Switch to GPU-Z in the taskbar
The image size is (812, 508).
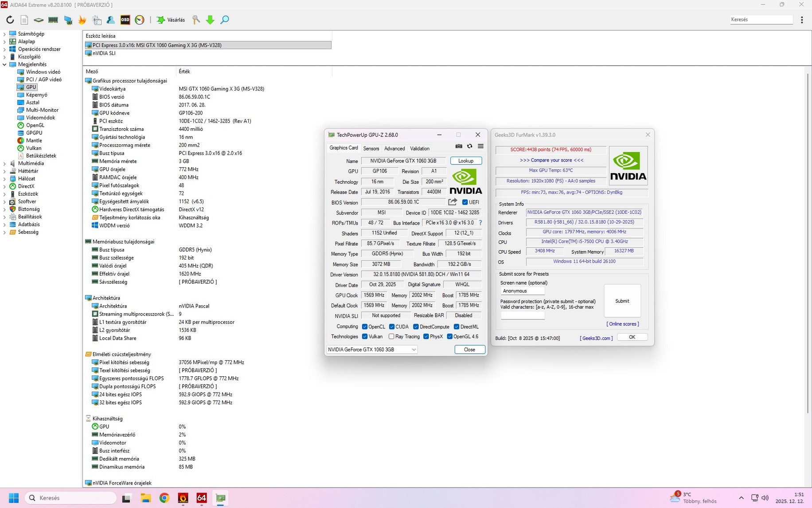[x=220, y=498]
